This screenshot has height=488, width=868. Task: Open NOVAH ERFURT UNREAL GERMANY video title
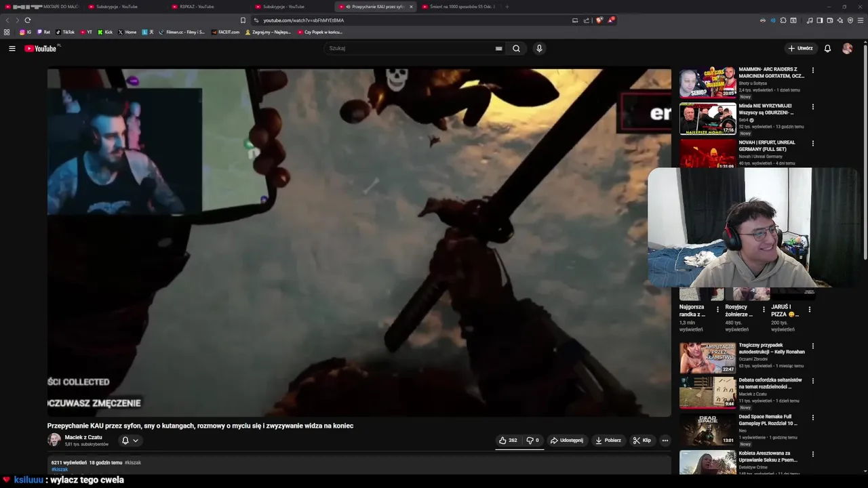point(767,146)
